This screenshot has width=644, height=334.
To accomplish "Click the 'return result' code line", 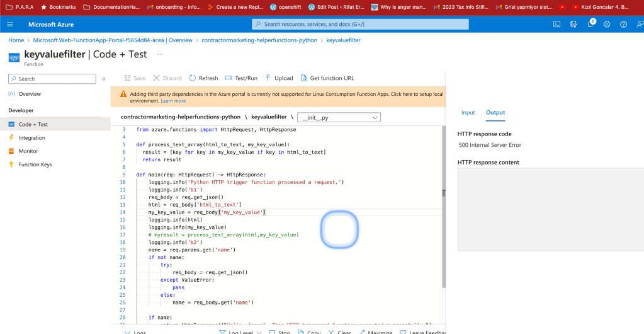I will (x=162, y=159).
